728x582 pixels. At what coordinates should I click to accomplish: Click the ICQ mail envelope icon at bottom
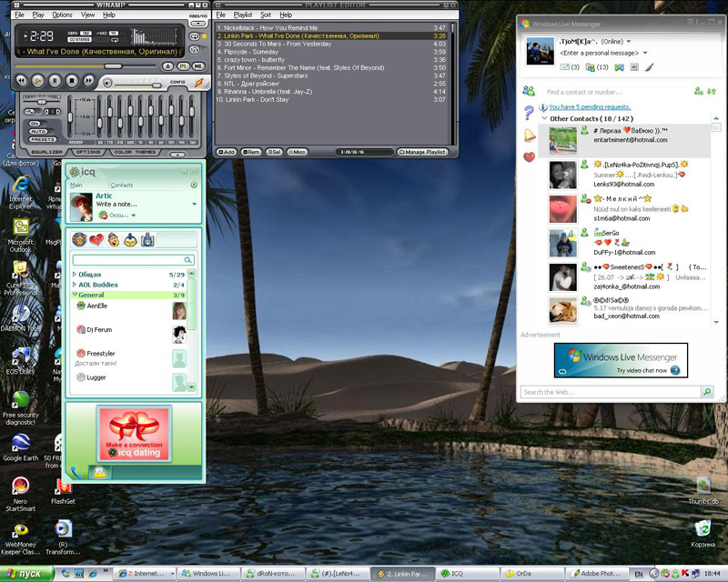(100, 473)
